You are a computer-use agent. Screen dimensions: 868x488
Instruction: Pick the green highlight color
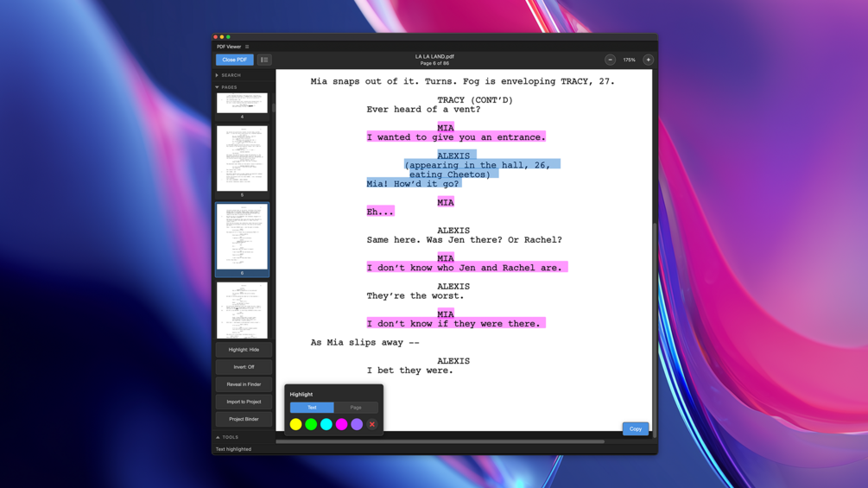311,424
